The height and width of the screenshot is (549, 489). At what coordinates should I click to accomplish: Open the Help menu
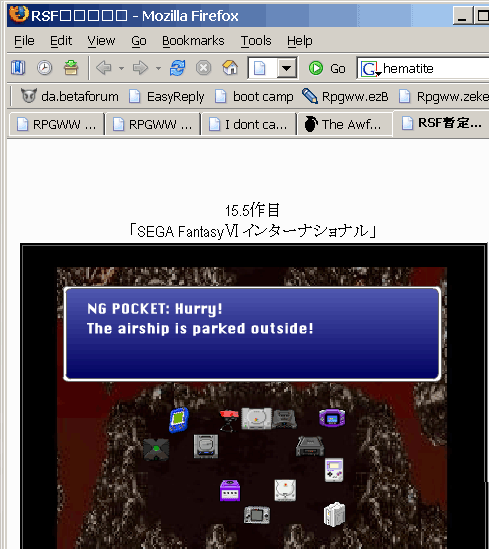[300, 41]
